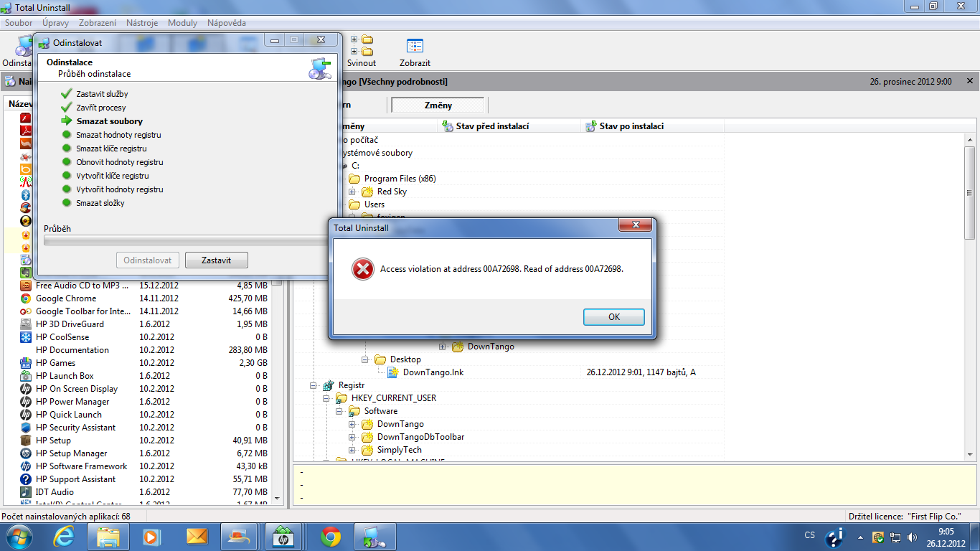Click the Google Chrome icon in the program list
980x551 pixels.
tap(25, 298)
